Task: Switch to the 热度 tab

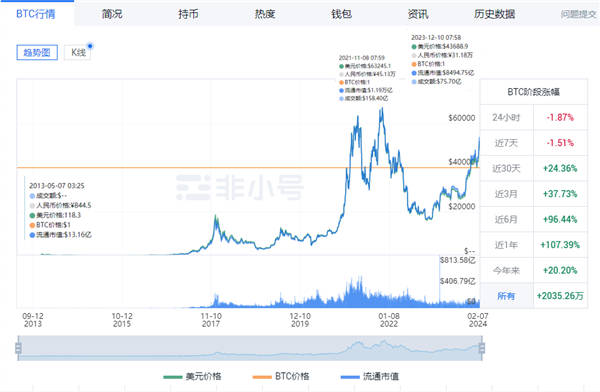Action: tap(265, 14)
